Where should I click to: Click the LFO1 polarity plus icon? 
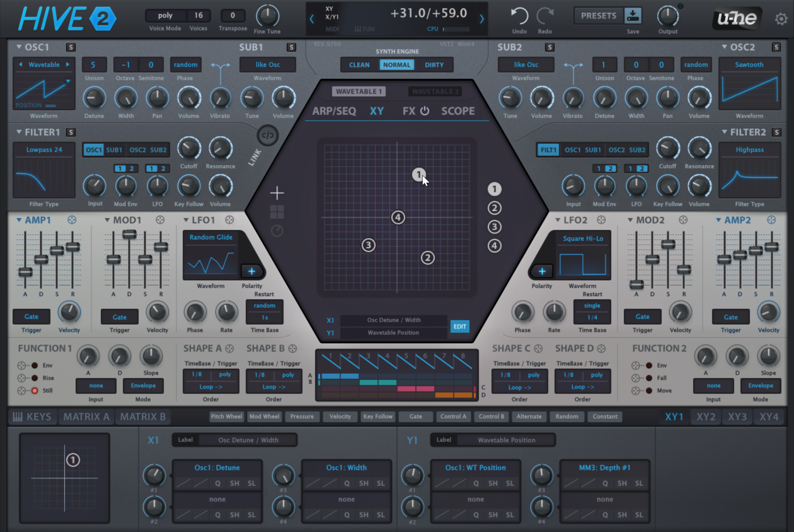252,271
